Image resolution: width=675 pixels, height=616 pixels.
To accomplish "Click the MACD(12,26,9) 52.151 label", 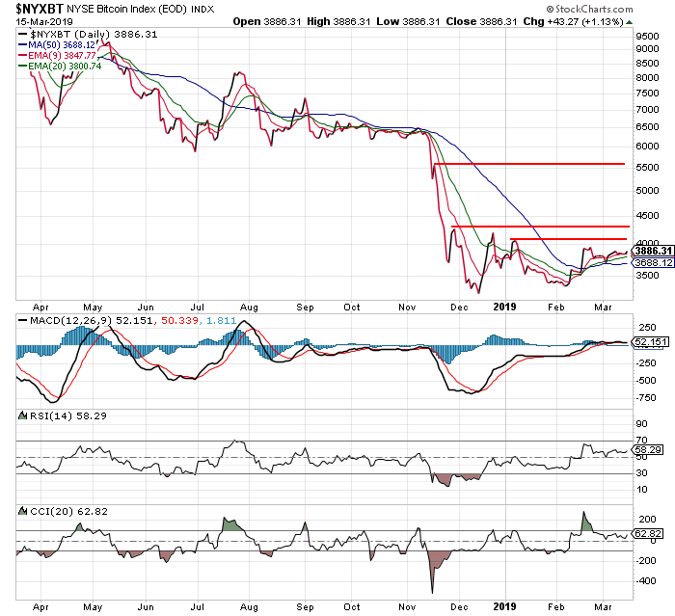I will point(85,320).
